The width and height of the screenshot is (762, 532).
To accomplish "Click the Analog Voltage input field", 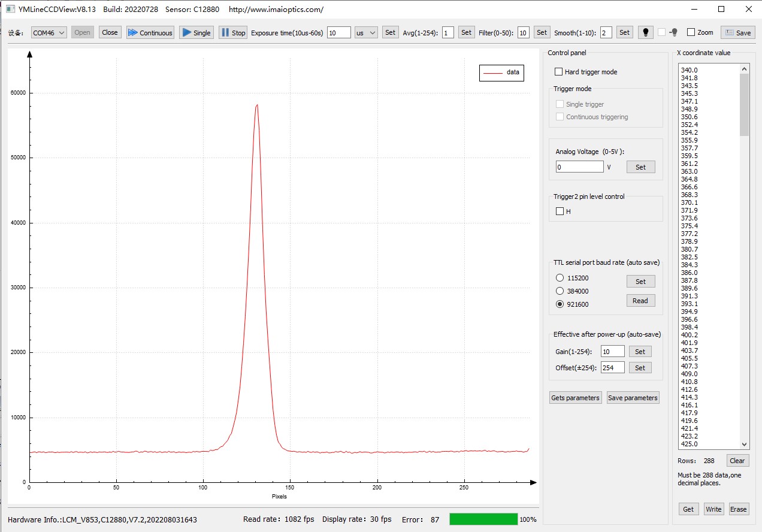I will tap(579, 167).
